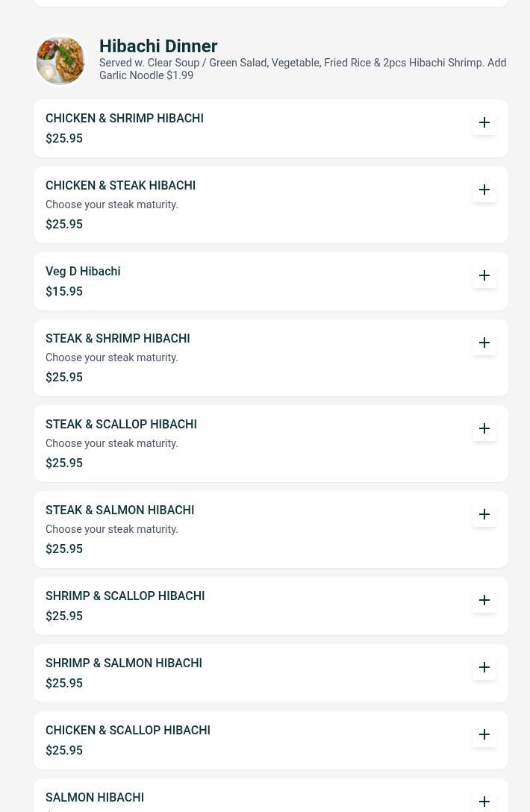Open the STEAK & SALMON HIBACHI item title
530x812 pixels.
tap(119, 510)
